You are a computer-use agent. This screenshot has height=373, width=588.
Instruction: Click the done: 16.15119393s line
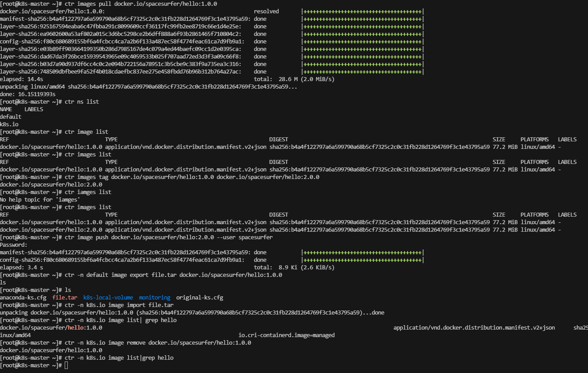(x=27, y=94)
